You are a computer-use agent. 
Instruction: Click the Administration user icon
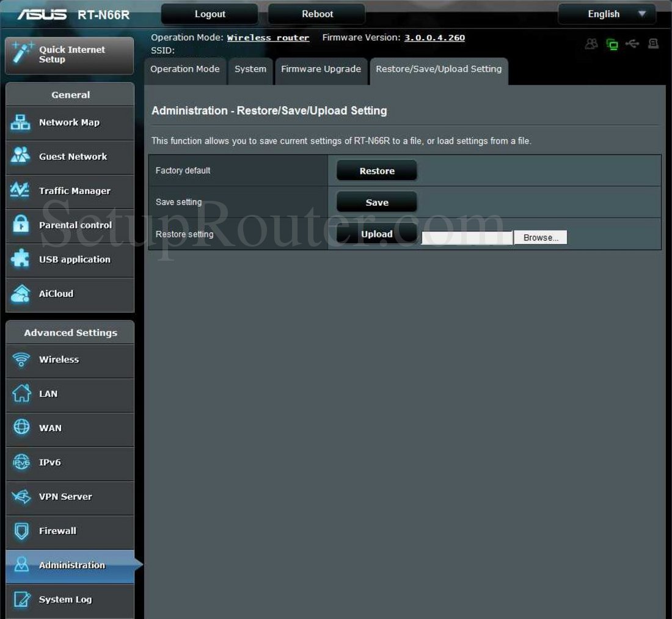click(21, 564)
